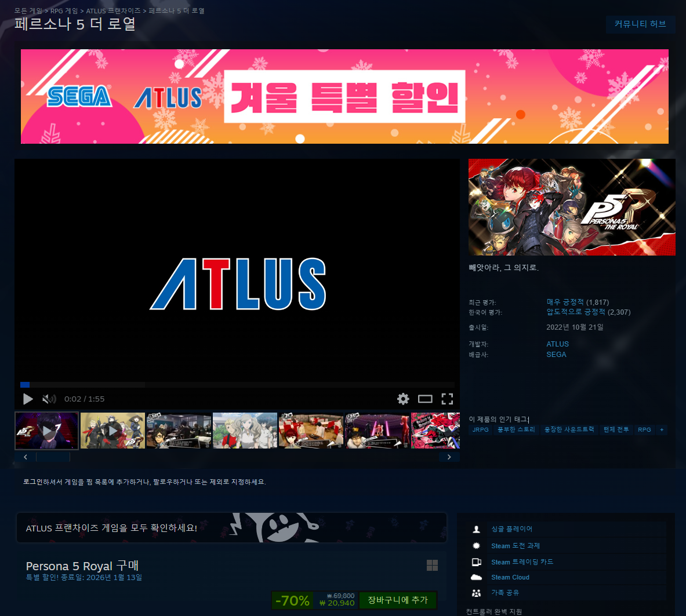This screenshot has height=616, width=686.
Task: Open video settings gear icon
Action: (403, 399)
